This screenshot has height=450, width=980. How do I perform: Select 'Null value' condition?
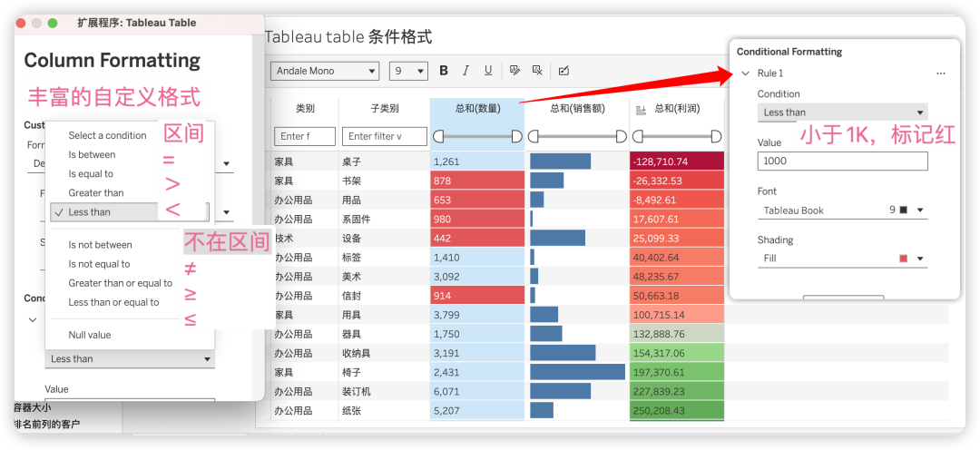pos(90,335)
